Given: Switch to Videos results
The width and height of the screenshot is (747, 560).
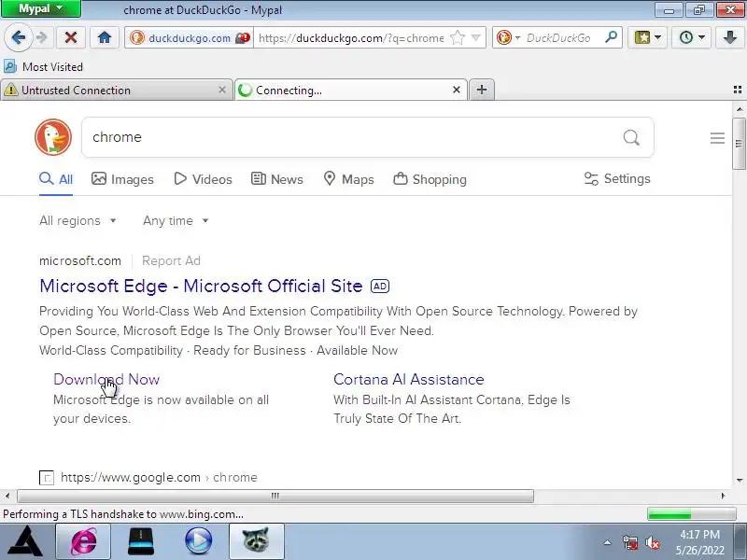Looking at the screenshot, I should (x=203, y=179).
